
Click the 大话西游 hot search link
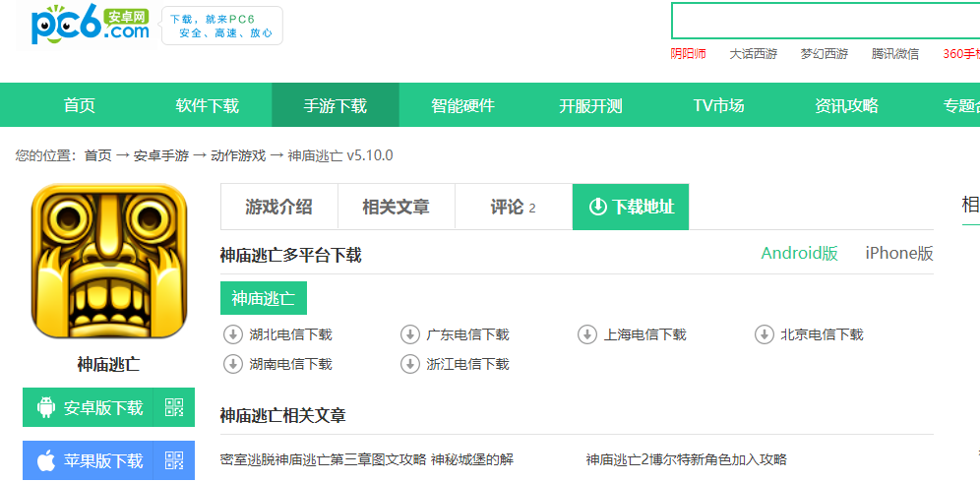coord(753,54)
